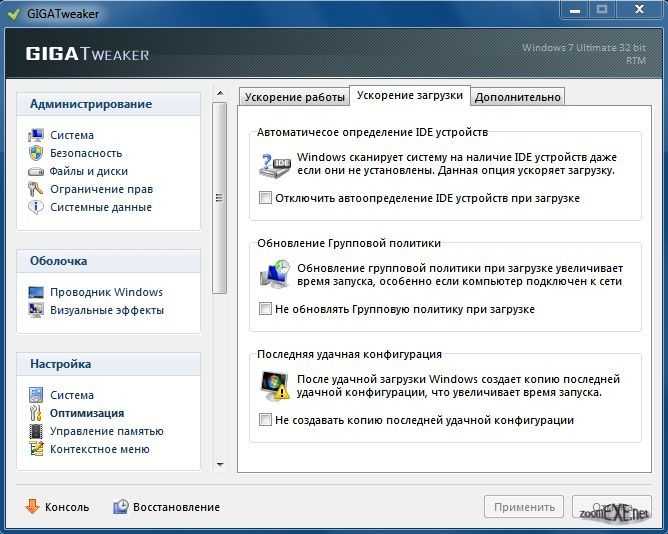The image size is (668, 534).
Task: Minimize the GIGATweaker window
Action: pos(575,10)
